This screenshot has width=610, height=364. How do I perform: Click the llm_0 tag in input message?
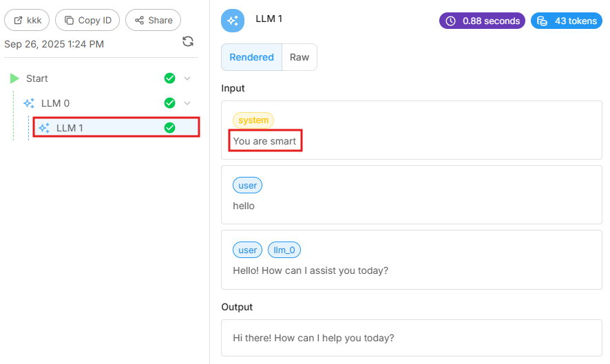point(284,250)
